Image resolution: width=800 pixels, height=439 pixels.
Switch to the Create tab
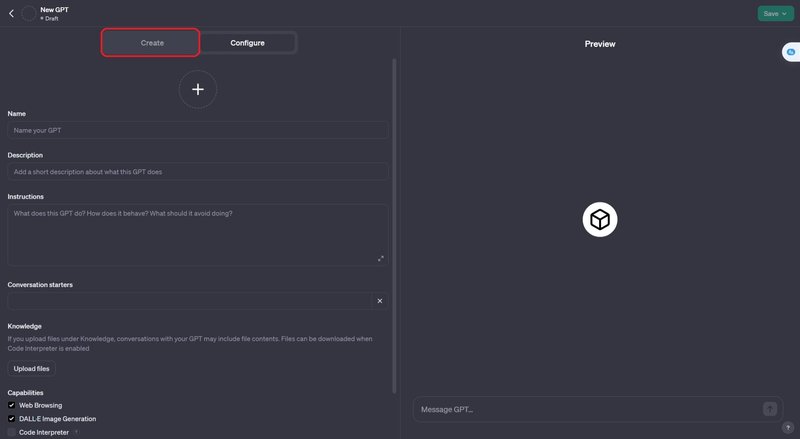(x=151, y=43)
